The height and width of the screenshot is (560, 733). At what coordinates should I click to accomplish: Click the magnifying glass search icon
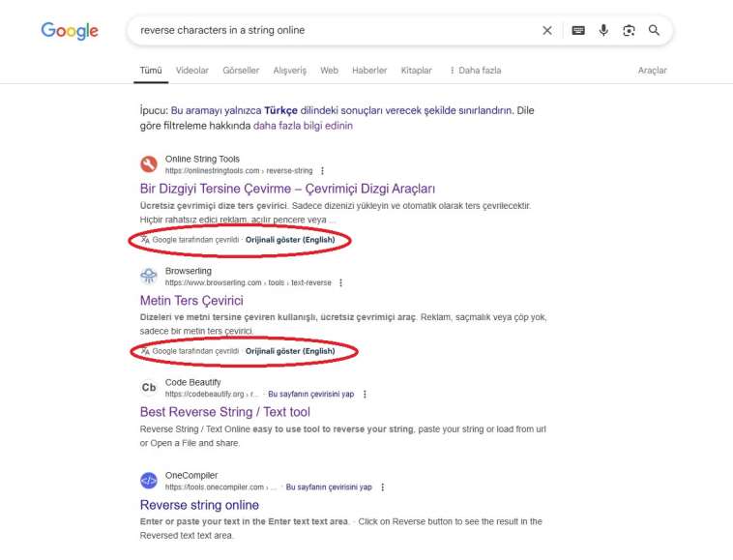[655, 30]
